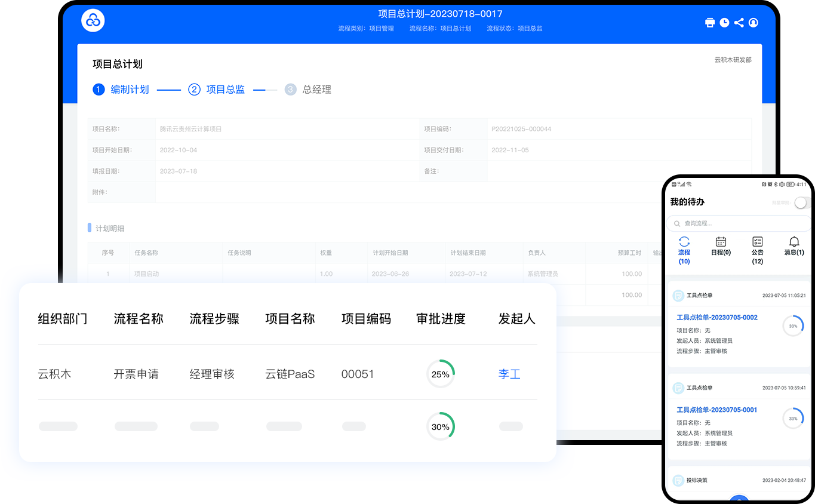The height and width of the screenshot is (504, 815).
Task: Select step 3 总经理
Action: pyautogui.click(x=308, y=90)
